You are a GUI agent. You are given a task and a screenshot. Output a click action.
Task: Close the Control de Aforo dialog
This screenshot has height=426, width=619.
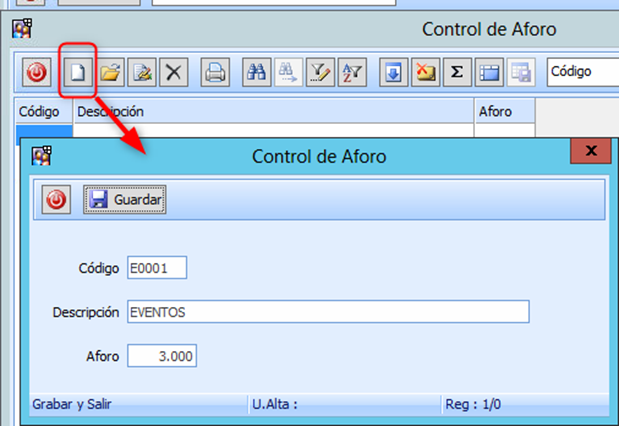(591, 151)
